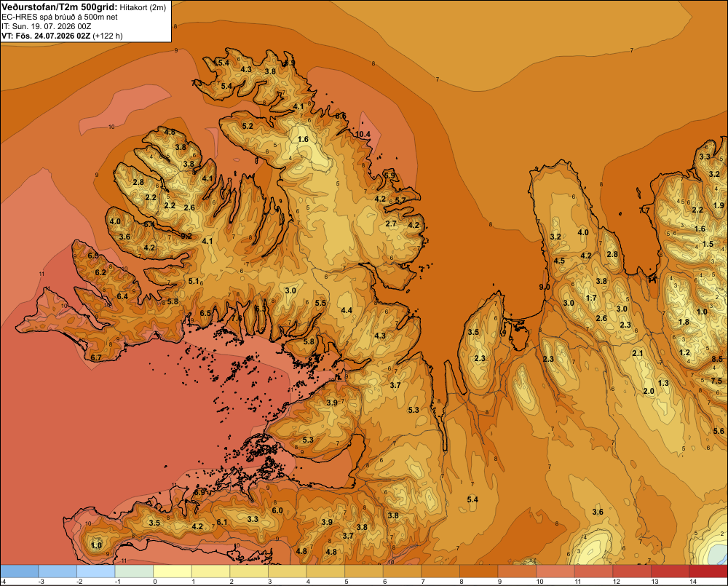Click the blue legend swatch between -4 and -3

tap(19, 571)
